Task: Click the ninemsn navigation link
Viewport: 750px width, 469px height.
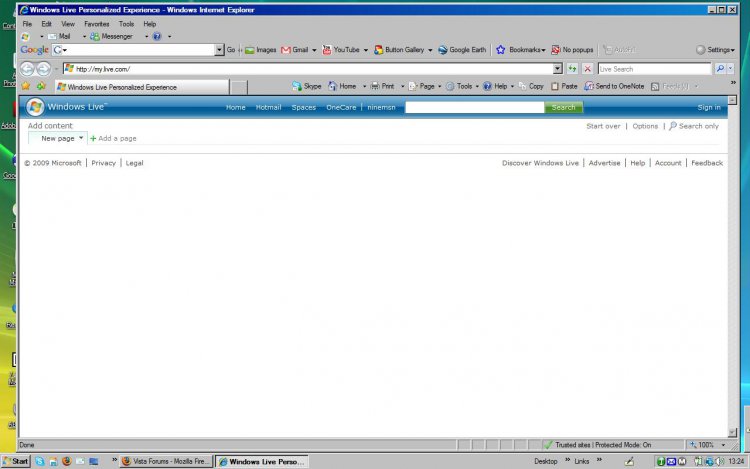Action: pos(381,108)
